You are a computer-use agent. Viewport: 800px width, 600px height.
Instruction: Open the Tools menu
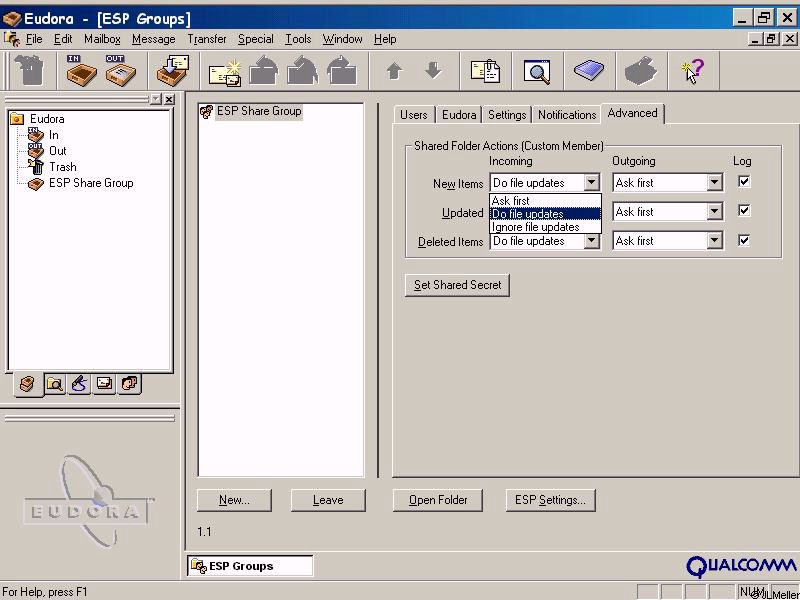click(x=298, y=39)
